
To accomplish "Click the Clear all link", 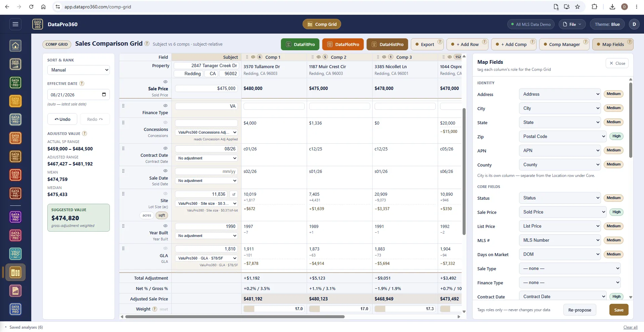I will [x=630, y=327].
